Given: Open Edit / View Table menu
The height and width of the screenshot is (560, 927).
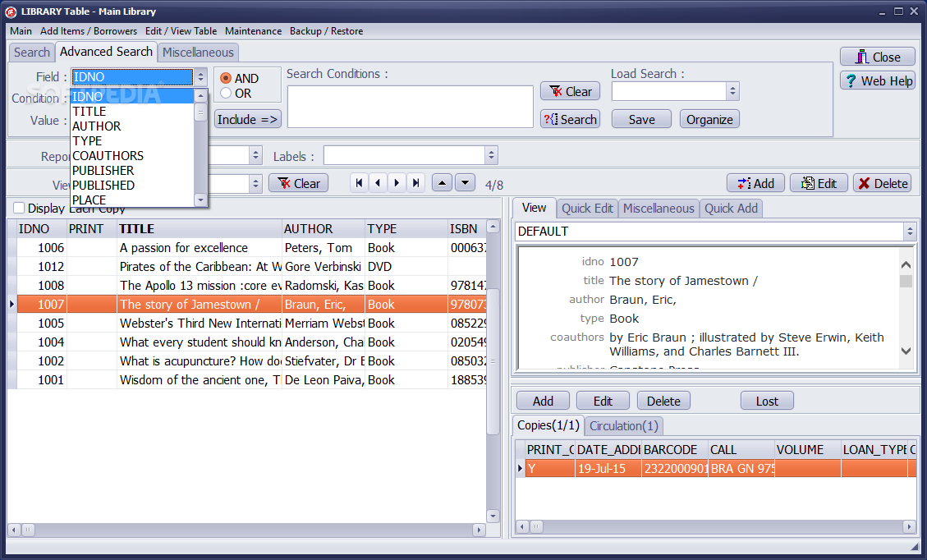Looking at the screenshot, I should coord(181,30).
